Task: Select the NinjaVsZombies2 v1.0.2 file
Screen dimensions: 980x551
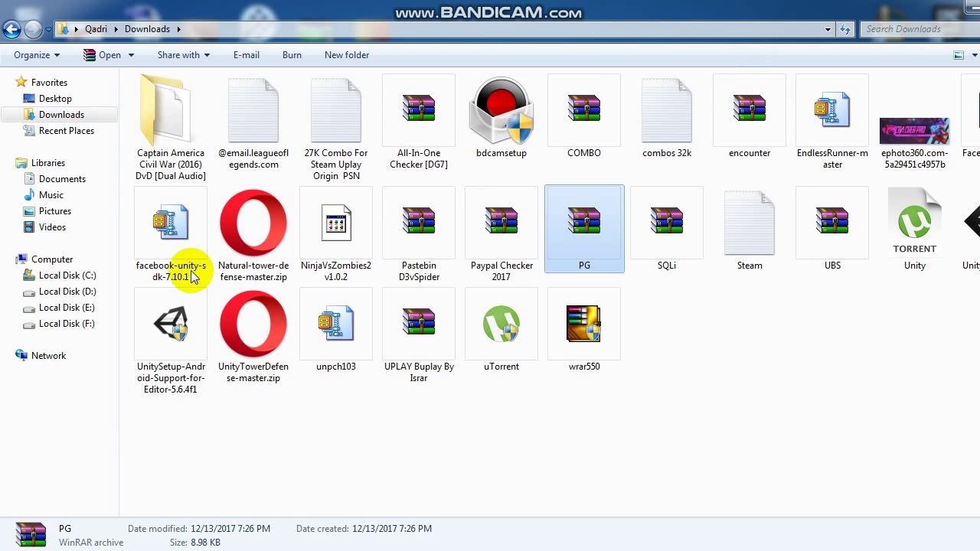Action: (336, 235)
